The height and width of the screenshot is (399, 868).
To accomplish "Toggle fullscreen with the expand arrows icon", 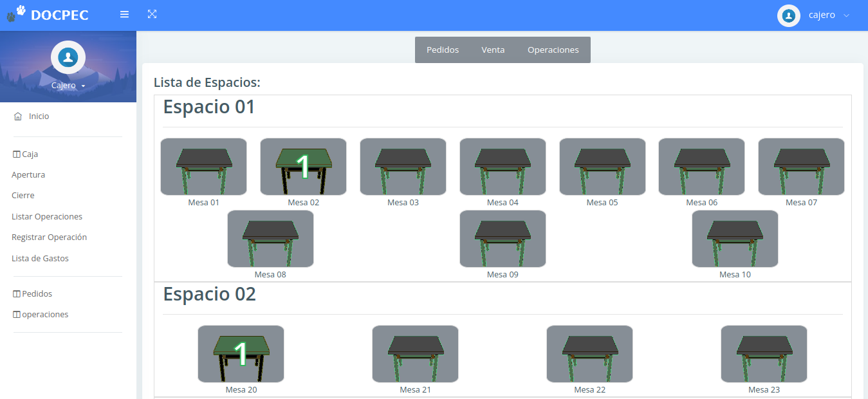I will click(x=152, y=14).
